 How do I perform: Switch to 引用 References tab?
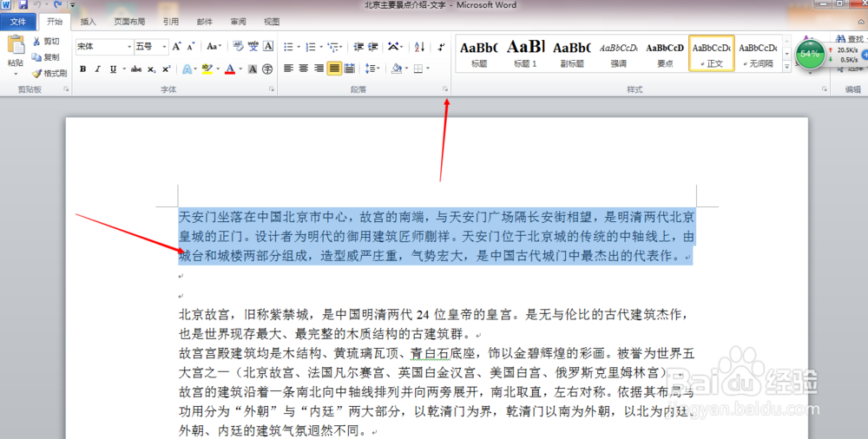(x=171, y=22)
